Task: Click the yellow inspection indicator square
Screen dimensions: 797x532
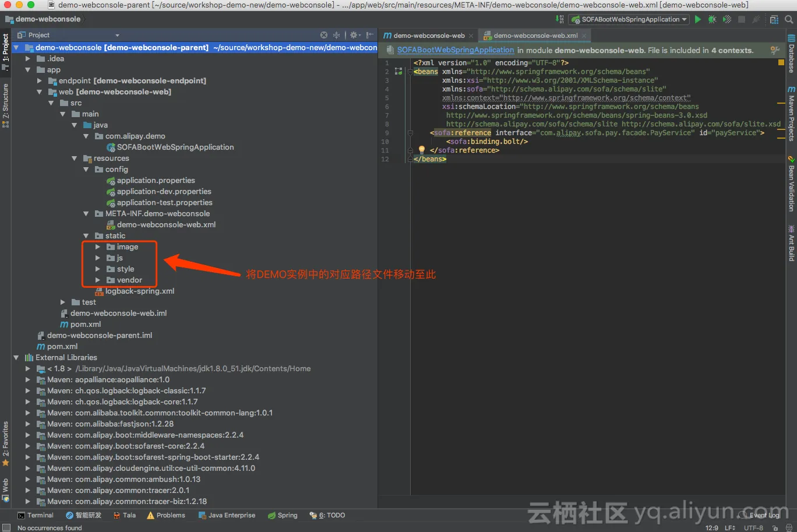Action: 781,62
